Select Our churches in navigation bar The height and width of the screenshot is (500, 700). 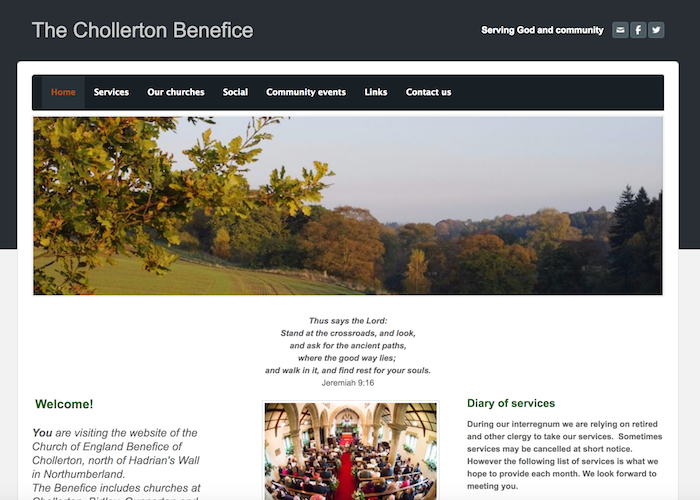pyautogui.click(x=176, y=92)
